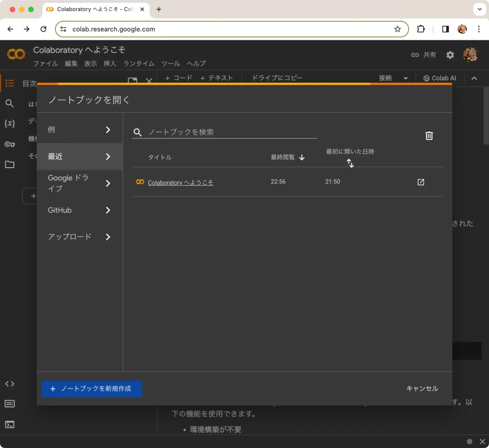
Task: Click the 21:50 first opened time
Action: pos(333,181)
